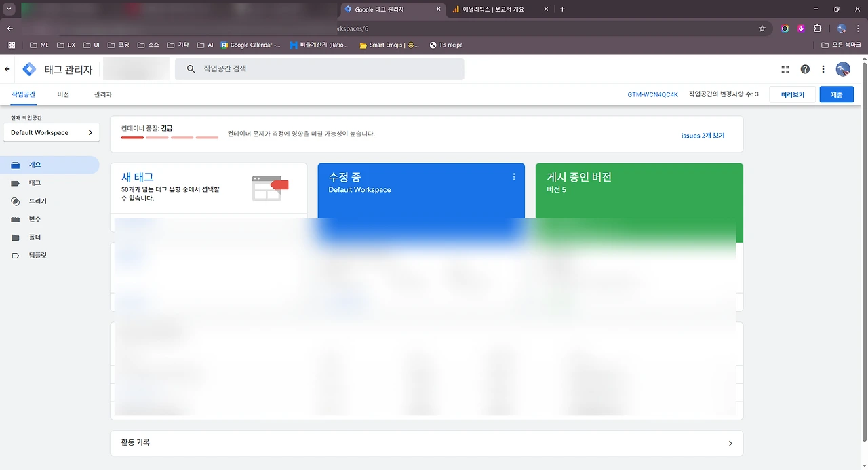Open the Google apps grid icon
The width and height of the screenshot is (868, 470).
pos(785,68)
